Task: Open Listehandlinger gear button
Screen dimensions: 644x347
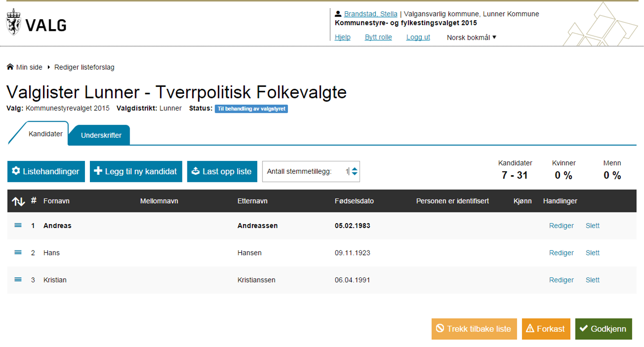Action: pos(46,172)
